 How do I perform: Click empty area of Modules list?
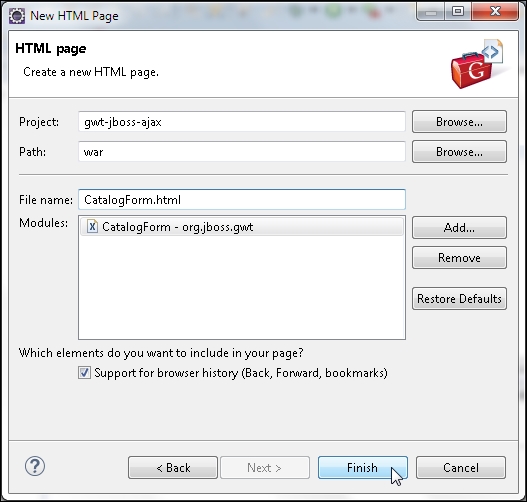click(242, 287)
